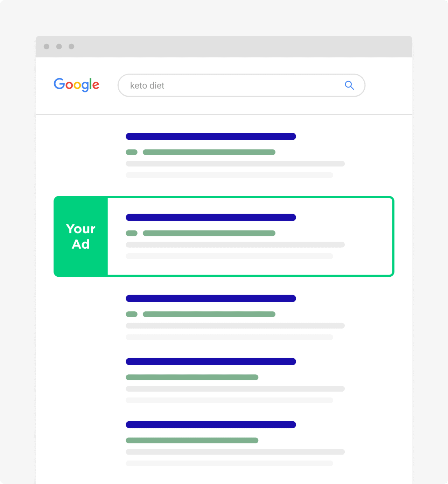
Task: Click the small green badge inside the highlighted ad
Action: (x=132, y=233)
